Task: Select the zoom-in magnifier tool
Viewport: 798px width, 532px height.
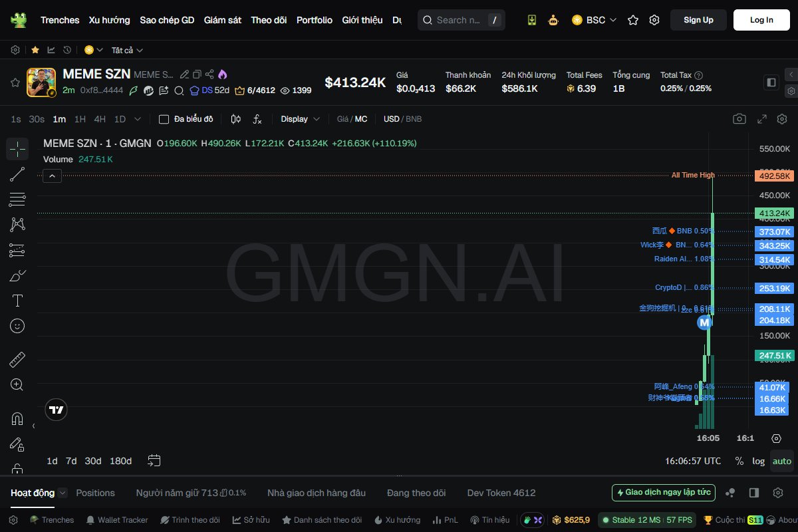Action: coord(17,385)
